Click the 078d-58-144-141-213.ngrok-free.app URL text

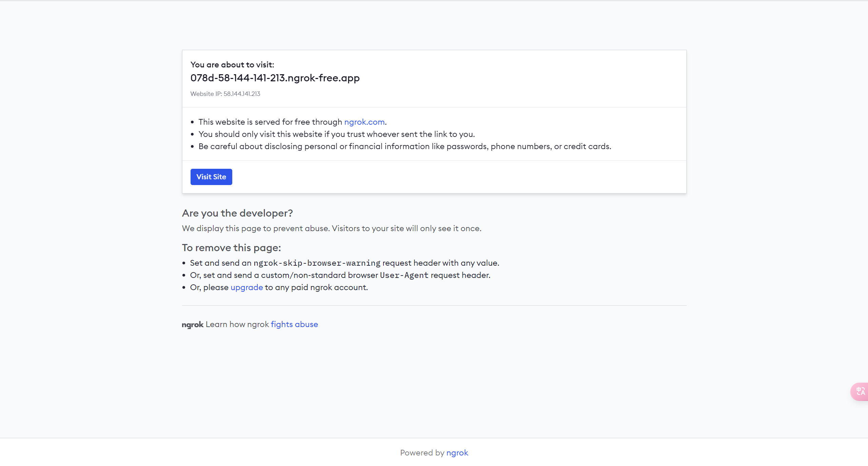click(x=275, y=78)
